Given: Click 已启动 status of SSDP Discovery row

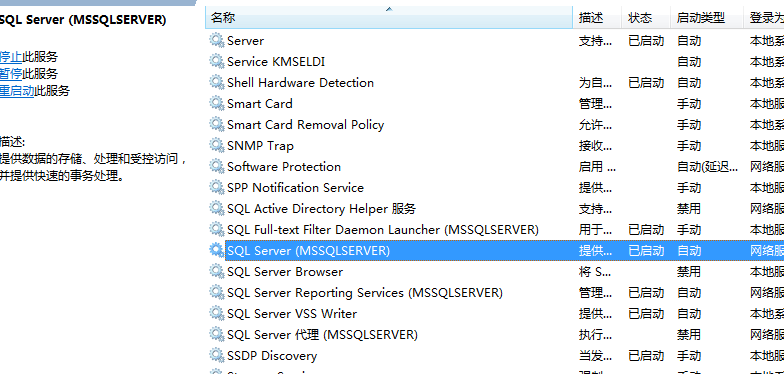Looking at the screenshot, I should point(646,356).
